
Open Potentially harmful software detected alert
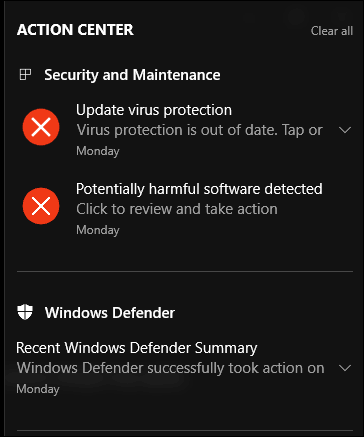(199, 189)
